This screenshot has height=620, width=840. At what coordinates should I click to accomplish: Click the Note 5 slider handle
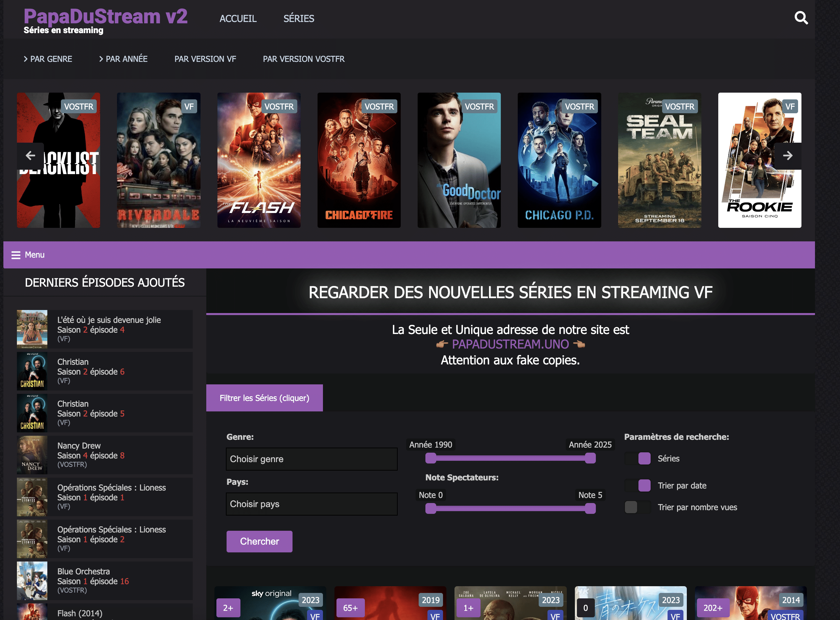pyautogui.click(x=590, y=508)
